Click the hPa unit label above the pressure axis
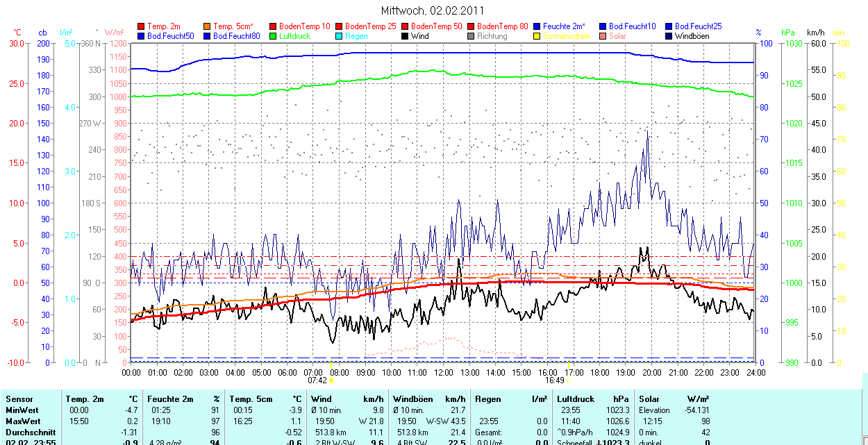This screenshot has width=868, height=445. click(x=787, y=33)
